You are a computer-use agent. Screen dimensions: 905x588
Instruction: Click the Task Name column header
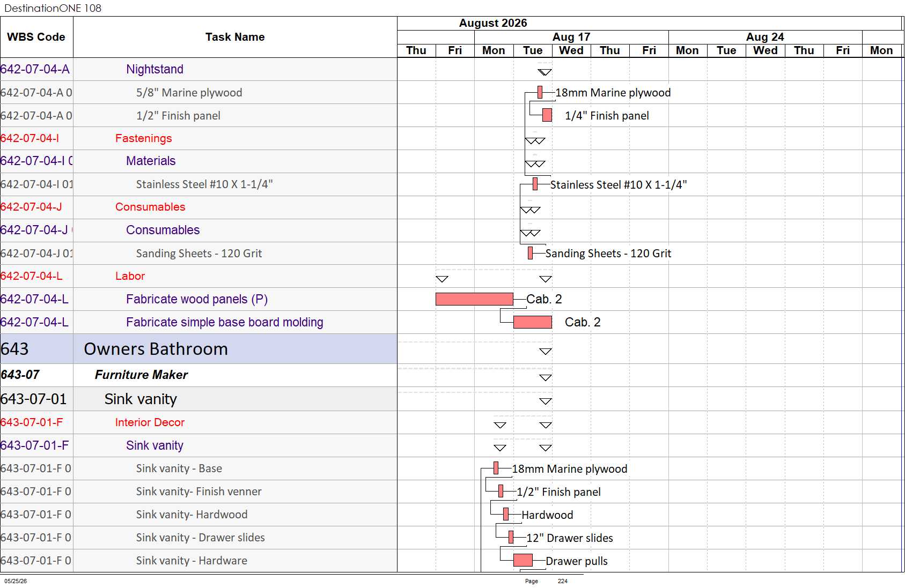point(235,37)
